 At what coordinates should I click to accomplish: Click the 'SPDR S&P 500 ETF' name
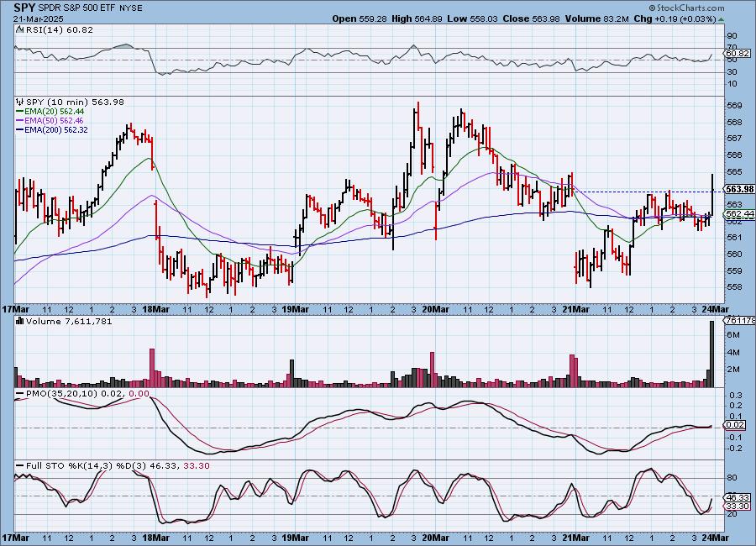(76, 8)
